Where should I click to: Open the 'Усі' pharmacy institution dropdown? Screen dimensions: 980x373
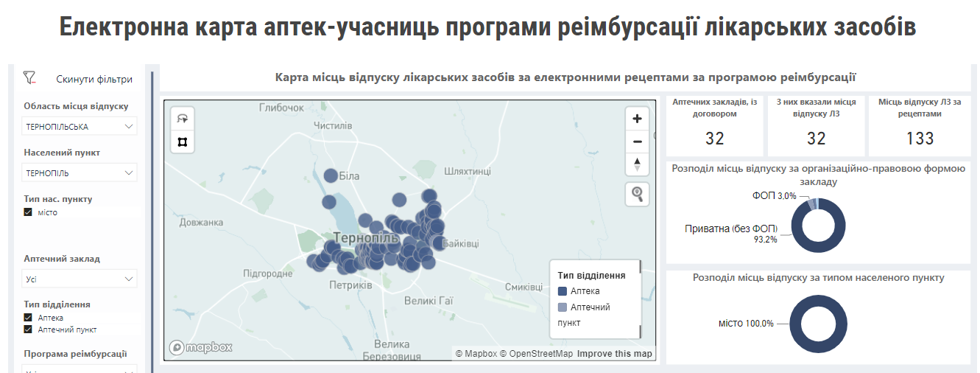click(80, 279)
